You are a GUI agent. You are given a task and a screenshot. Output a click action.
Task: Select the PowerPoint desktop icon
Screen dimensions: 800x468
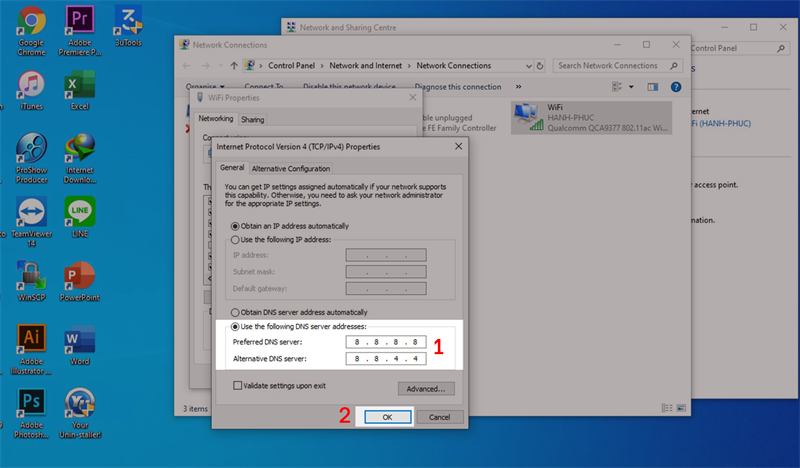80,281
